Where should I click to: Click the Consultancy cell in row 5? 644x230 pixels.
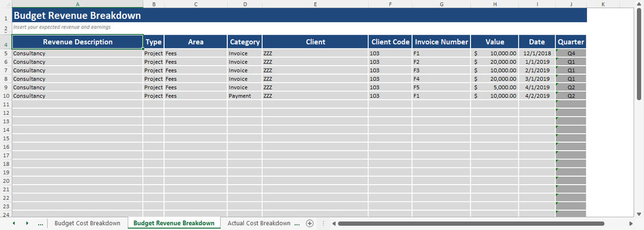(77, 53)
